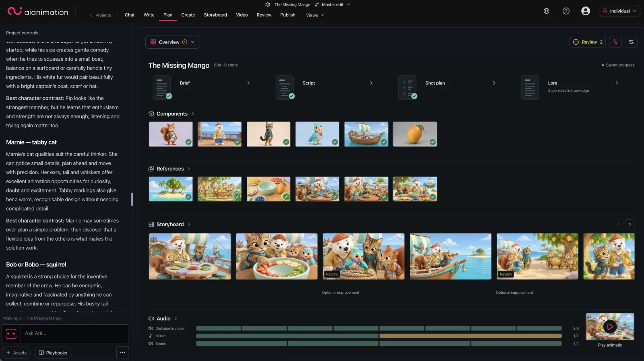Image resolution: width=644 pixels, height=361 pixels.
Task: Go to next storyboard frames arrow
Action: coord(630,224)
